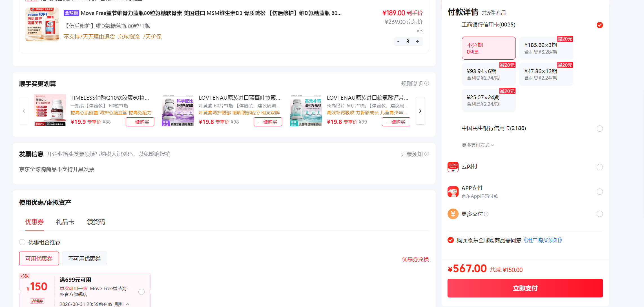Click the ¥189.00 到手价 price
Viewport: 644px width, 307px height.
click(x=402, y=13)
